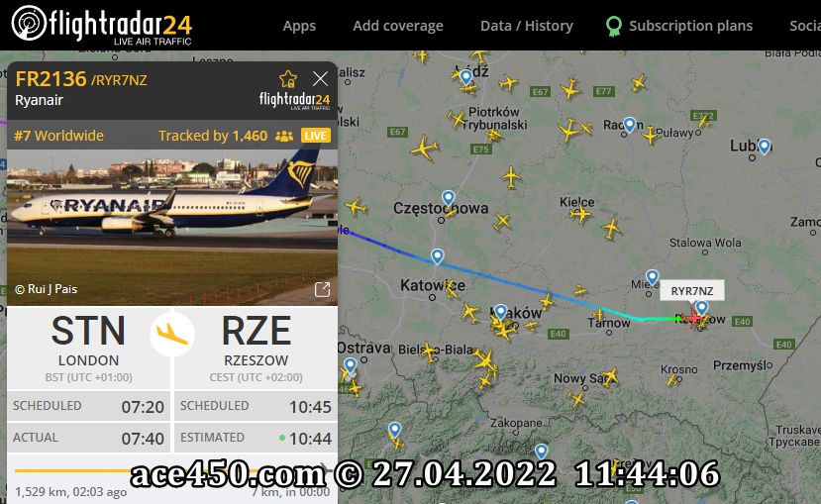Click the airport pin near Katowice

[x=437, y=256]
